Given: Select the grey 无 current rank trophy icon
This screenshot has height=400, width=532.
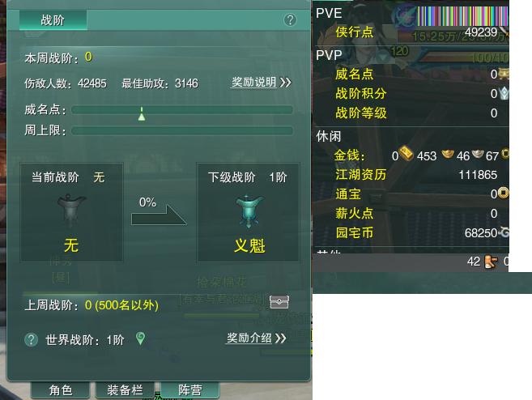Looking at the screenshot, I should (71, 210).
